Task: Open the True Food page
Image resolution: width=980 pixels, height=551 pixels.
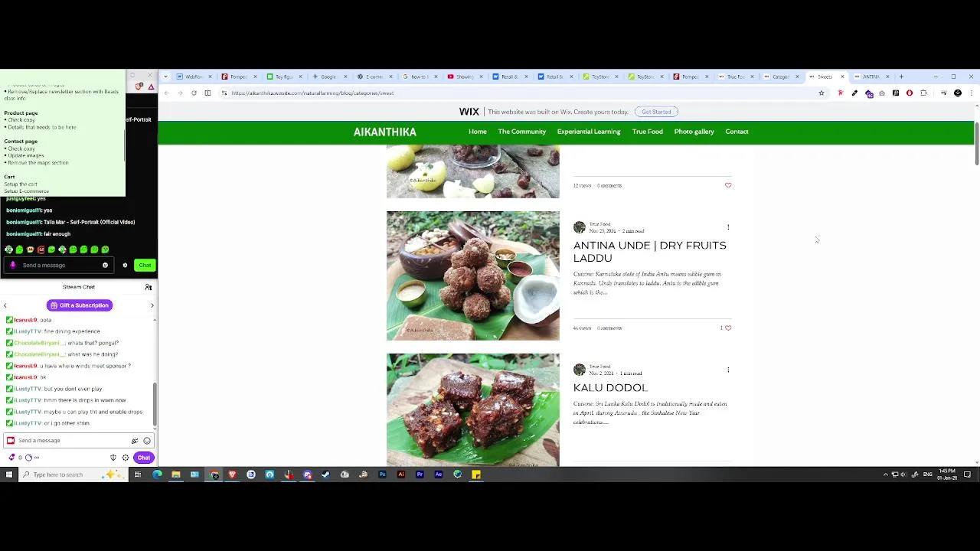Action: [648, 132]
